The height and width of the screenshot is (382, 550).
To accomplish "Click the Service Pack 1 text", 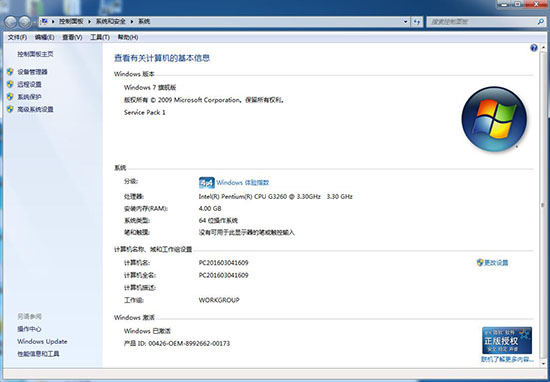I will pos(145,113).
